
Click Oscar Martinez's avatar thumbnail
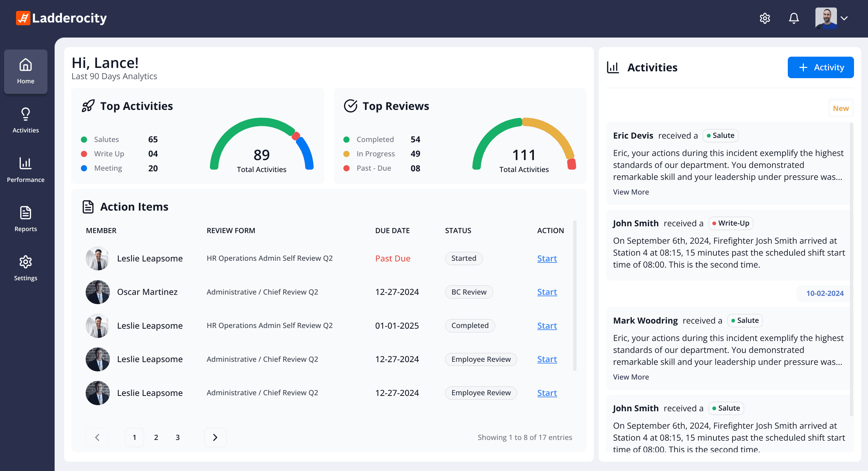point(98,292)
